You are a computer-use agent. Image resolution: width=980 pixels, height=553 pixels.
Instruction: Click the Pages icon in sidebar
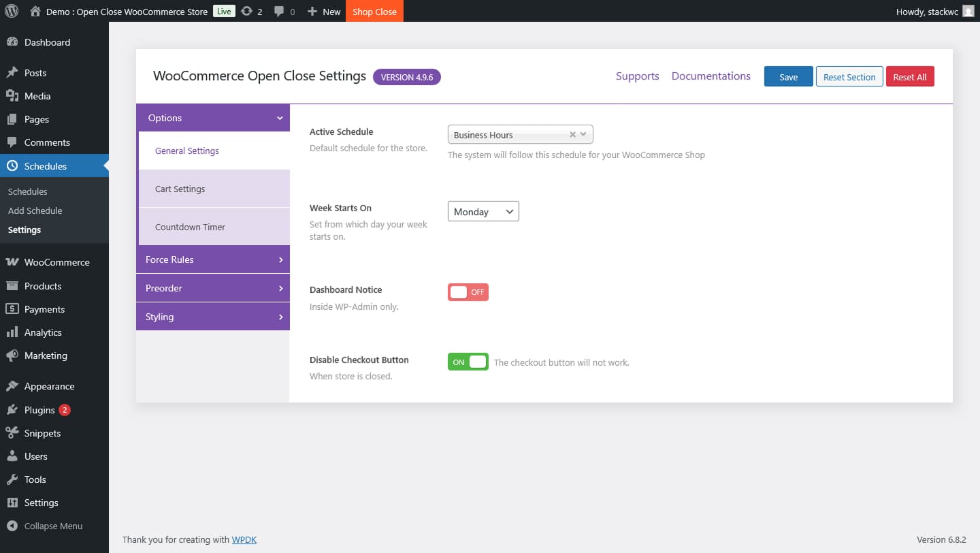click(12, 119)
